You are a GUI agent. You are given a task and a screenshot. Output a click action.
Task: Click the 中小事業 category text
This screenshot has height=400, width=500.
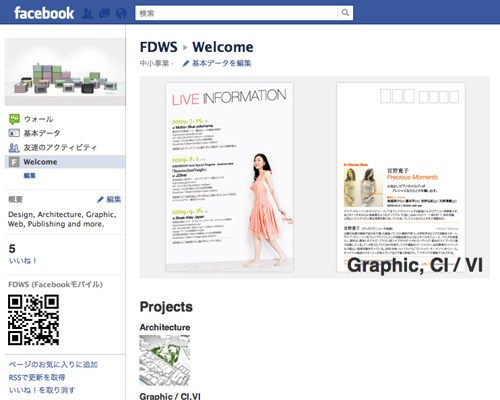tap(154, 63)
